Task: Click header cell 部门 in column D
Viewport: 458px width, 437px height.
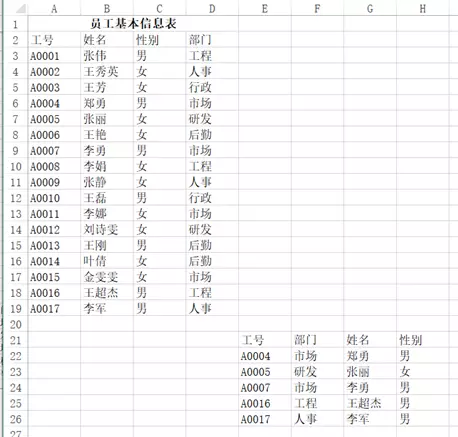Action: click(212, 40)
